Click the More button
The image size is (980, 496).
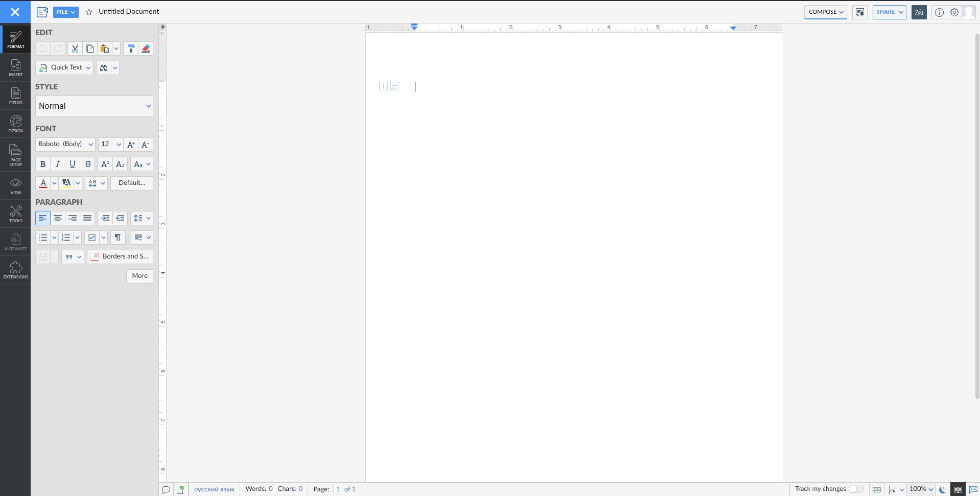(x=139, y=276)
